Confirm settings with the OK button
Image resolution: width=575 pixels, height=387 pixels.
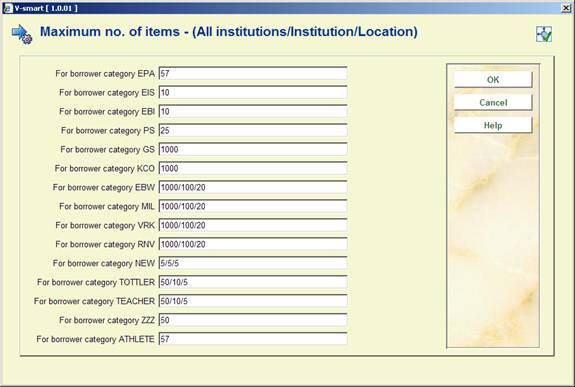pyautogui.click(x=493, y=80)
